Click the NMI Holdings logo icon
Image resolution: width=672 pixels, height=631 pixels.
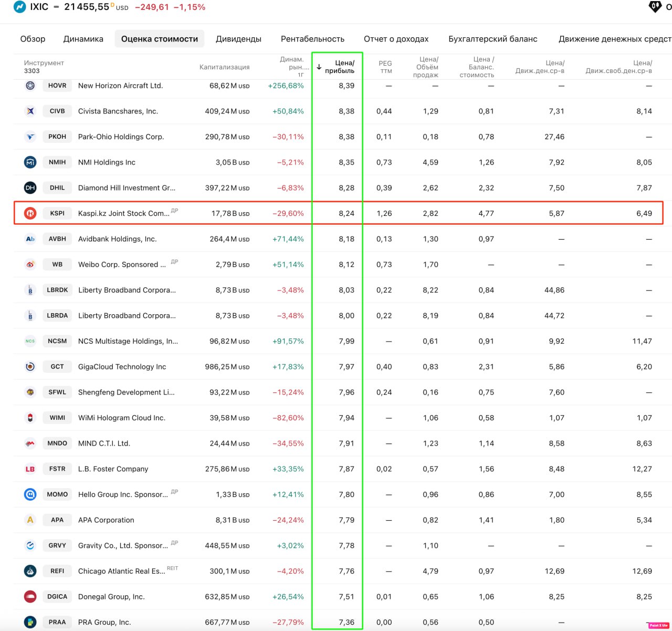click(30, 162)
